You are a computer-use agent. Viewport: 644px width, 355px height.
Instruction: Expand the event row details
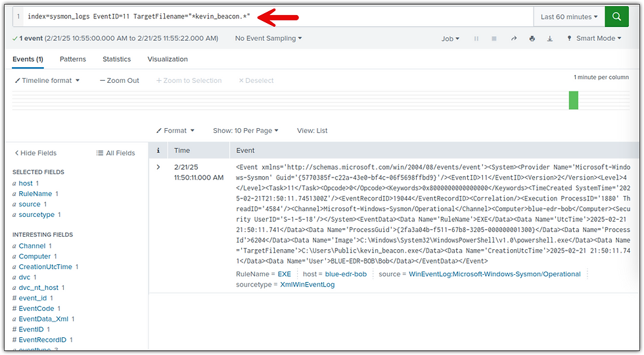[158, 167]
